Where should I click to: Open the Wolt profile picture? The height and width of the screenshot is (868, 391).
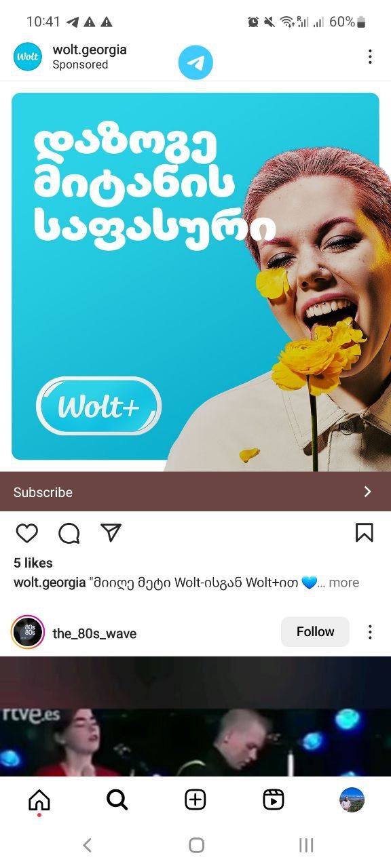(x=28, y=57)
